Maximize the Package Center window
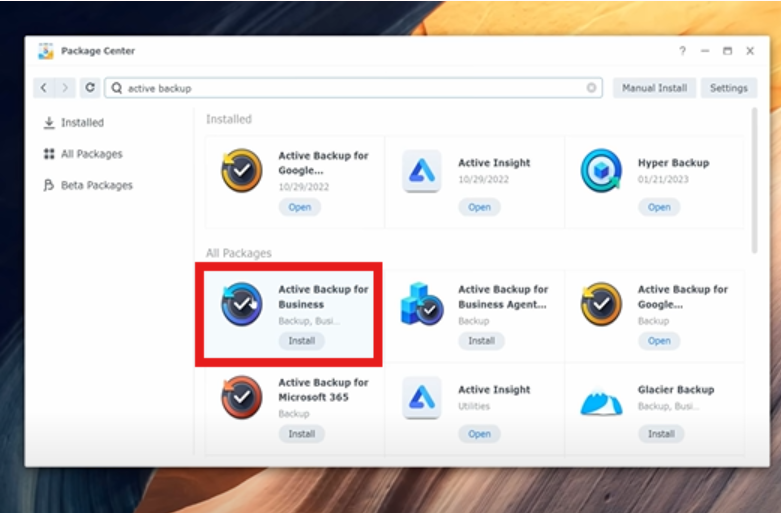Viewport: 781px width, 513px height. pyautogui.click(x=727, y=51)
